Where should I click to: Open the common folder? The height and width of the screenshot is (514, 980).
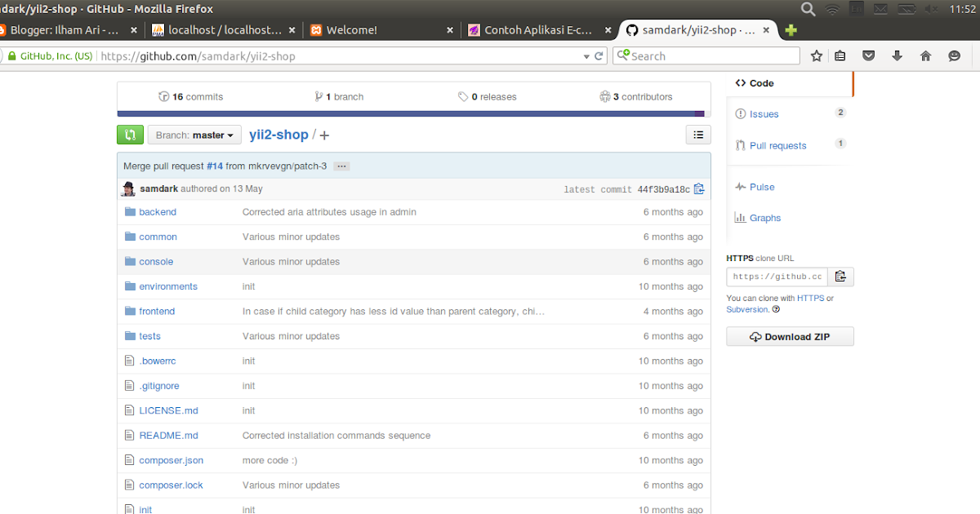158,237
